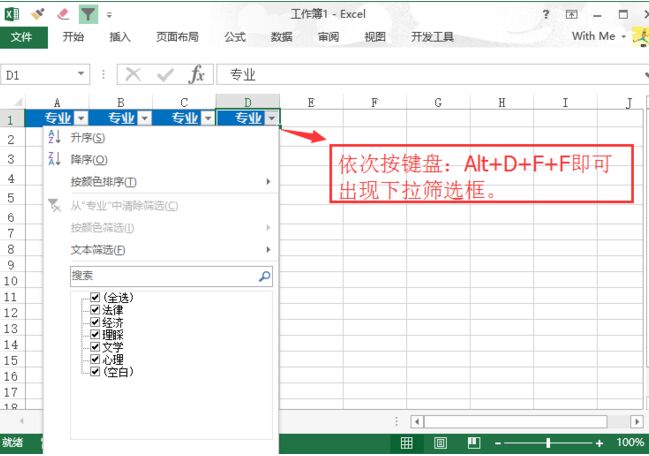Open the filter dropdown arrow in cell B1
The height and width of the screenshot is (456, 649).
click(x=144, y=118)
